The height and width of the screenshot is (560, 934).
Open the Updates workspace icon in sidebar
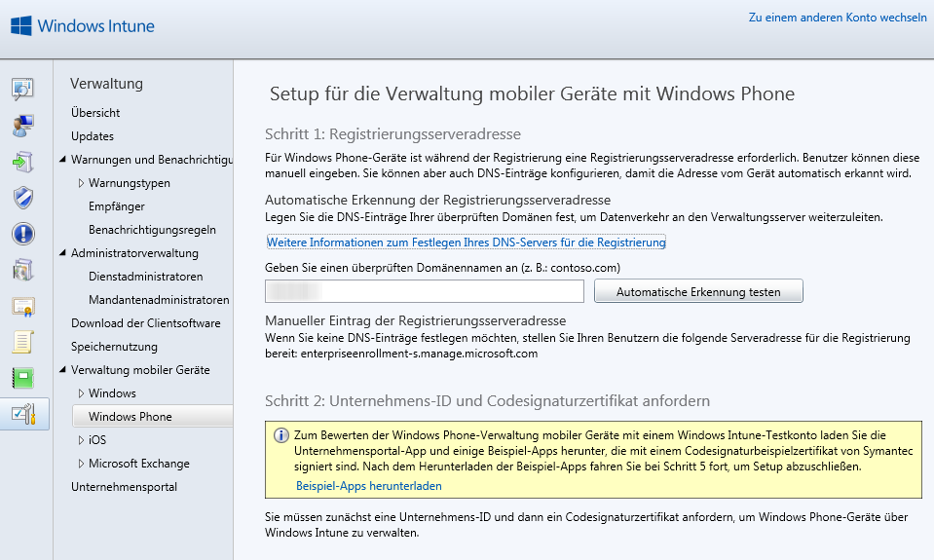[x=23, y=162]
